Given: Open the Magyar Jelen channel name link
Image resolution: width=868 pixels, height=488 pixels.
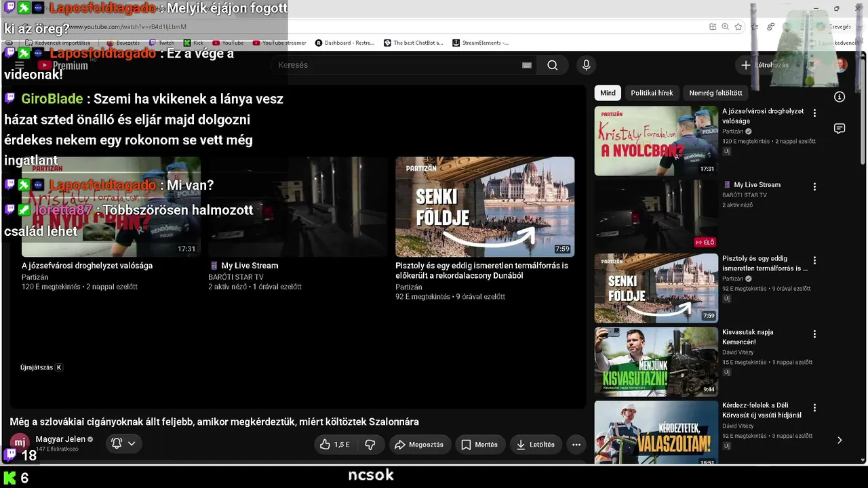Looking at the screenshot, I should (60, 439).
